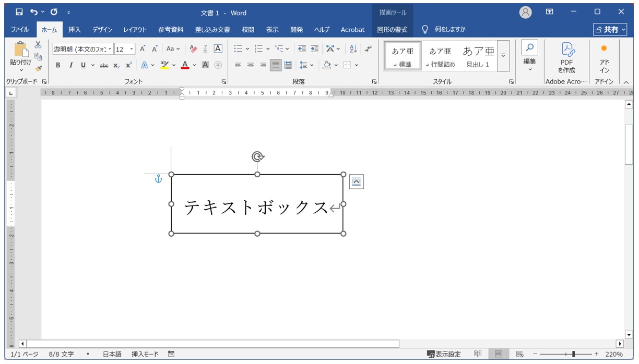Switch to 挿入 tab
Screen dimensions: 639x364
point(75,30)
